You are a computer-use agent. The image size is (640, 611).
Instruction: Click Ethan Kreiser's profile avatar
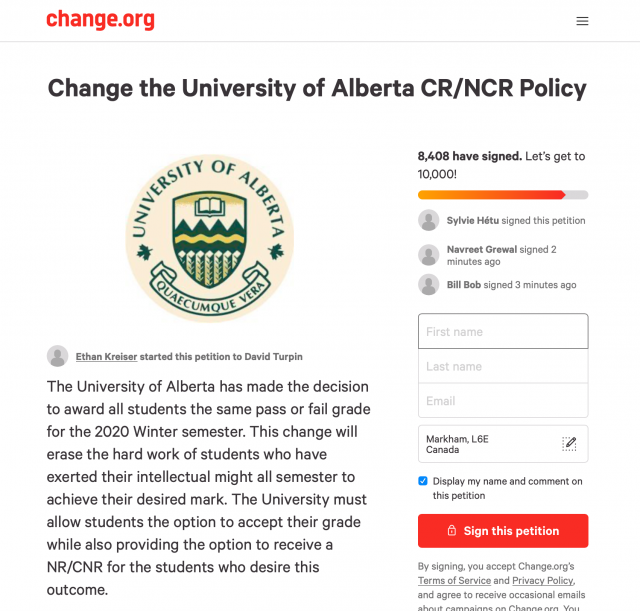pyautogui.click(x=58, y=356)
